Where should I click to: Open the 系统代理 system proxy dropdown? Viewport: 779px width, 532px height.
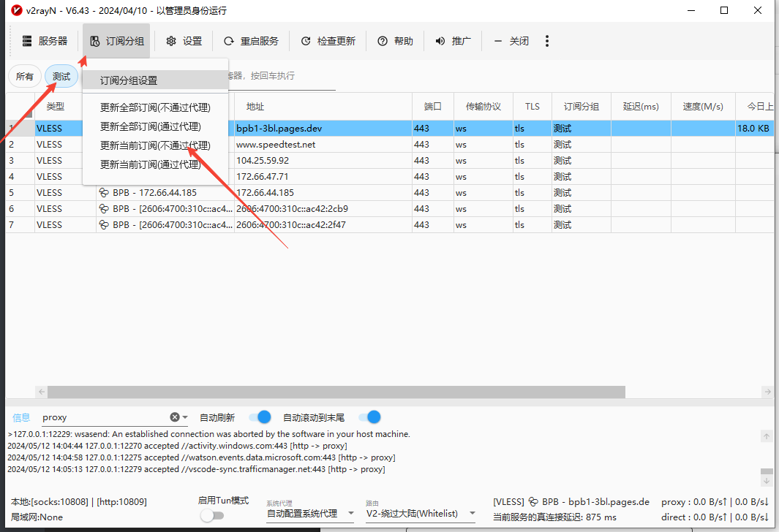(310, 514)
